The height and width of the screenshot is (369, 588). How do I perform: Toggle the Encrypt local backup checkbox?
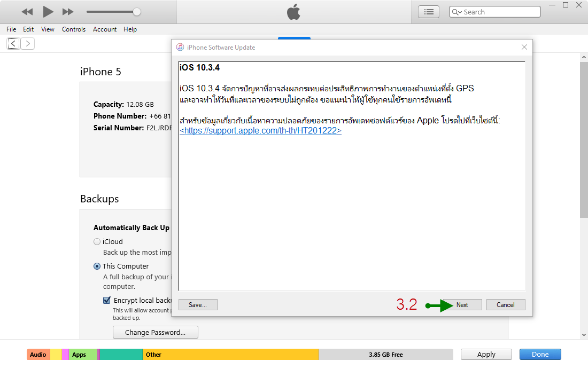click(107, 301)
